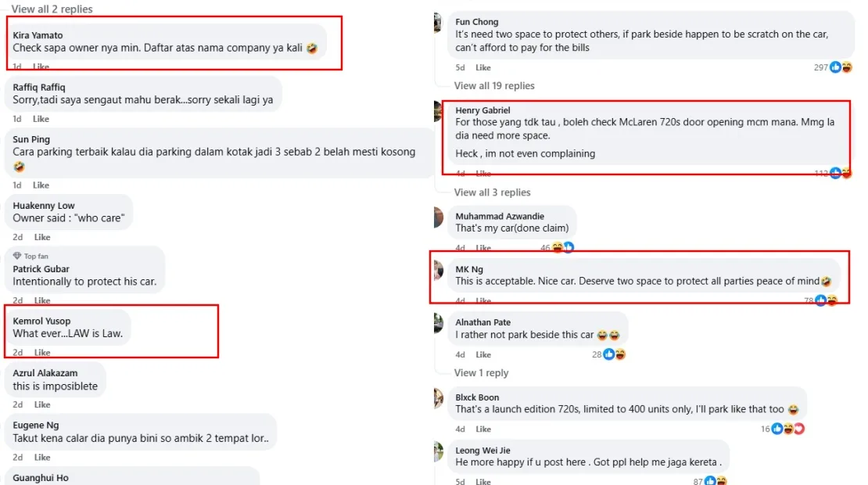The width and height of the screenshot is (868, 485).
Task: Open reaction icons on Muhammad Azwandie's comment
Action: click(x=563, y=247)
